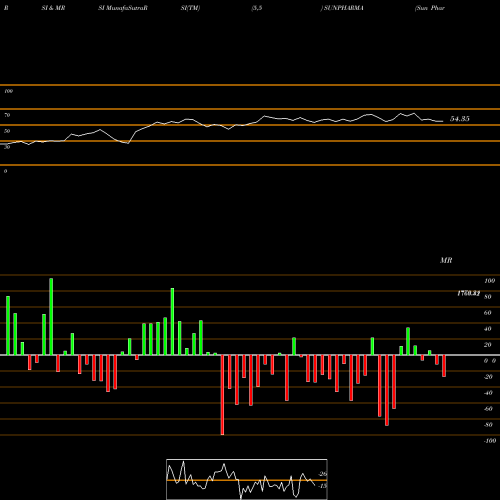Image resolution: width=500 pixels, height=500 pixels.
Task: Click the 70 label on the RSI axis
Action: click(x=7, y=115)
